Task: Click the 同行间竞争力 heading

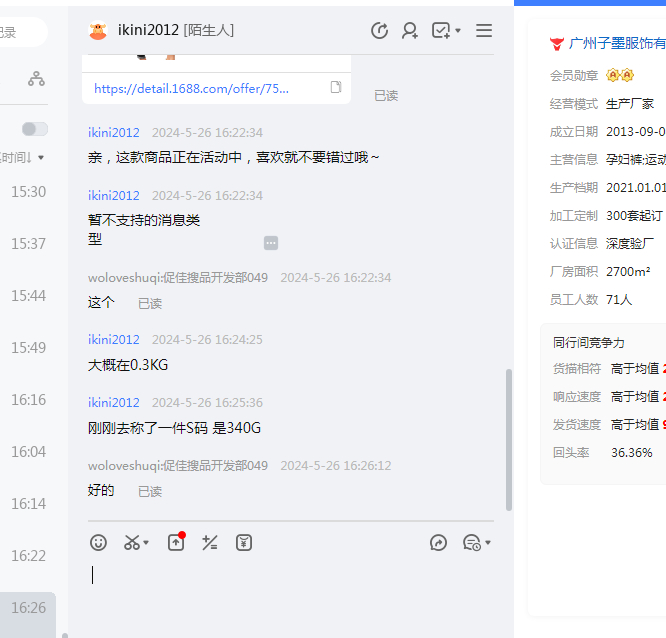Action: (589, 343)
